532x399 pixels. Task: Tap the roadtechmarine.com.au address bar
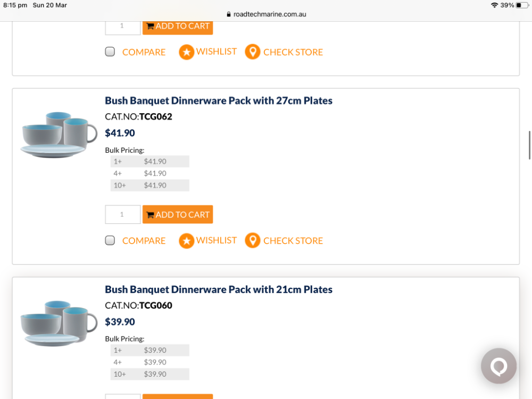266,15
